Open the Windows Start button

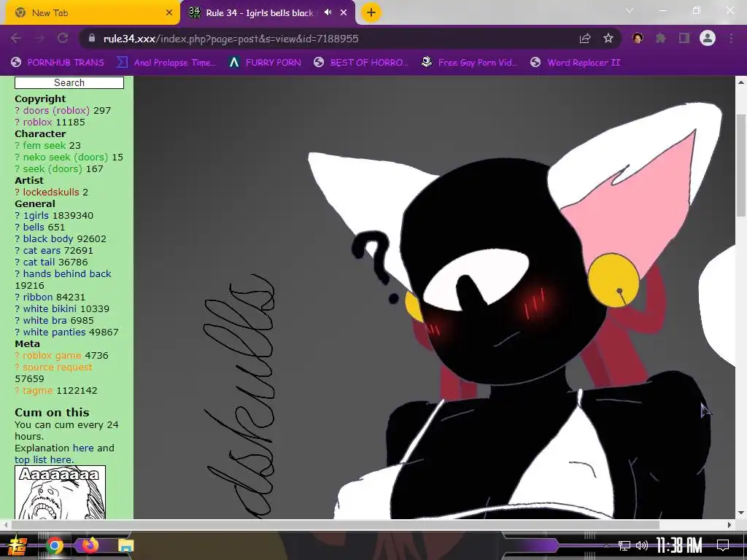[17, 545]
